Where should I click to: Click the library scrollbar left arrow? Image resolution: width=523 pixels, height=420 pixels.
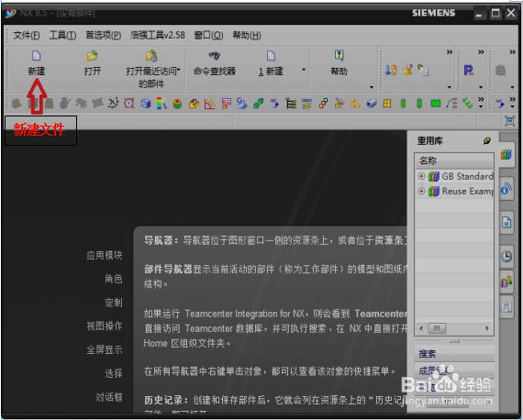tap(421, 328)
